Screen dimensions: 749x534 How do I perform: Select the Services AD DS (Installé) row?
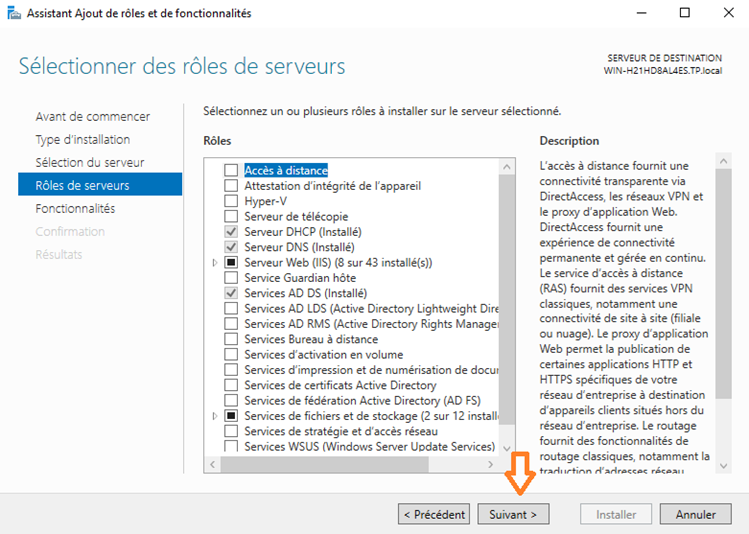click(306, 293)
